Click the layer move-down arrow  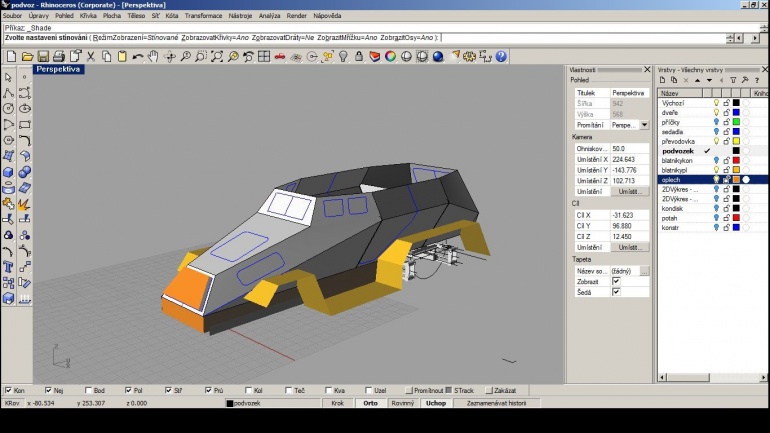pyautogui.click(x=710, y=80)
